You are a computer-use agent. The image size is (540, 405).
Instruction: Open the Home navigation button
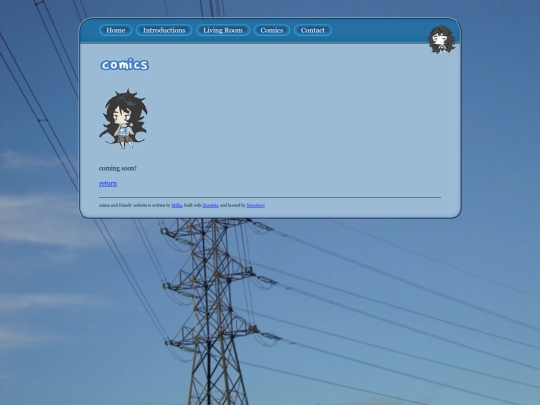pos(115,30)
